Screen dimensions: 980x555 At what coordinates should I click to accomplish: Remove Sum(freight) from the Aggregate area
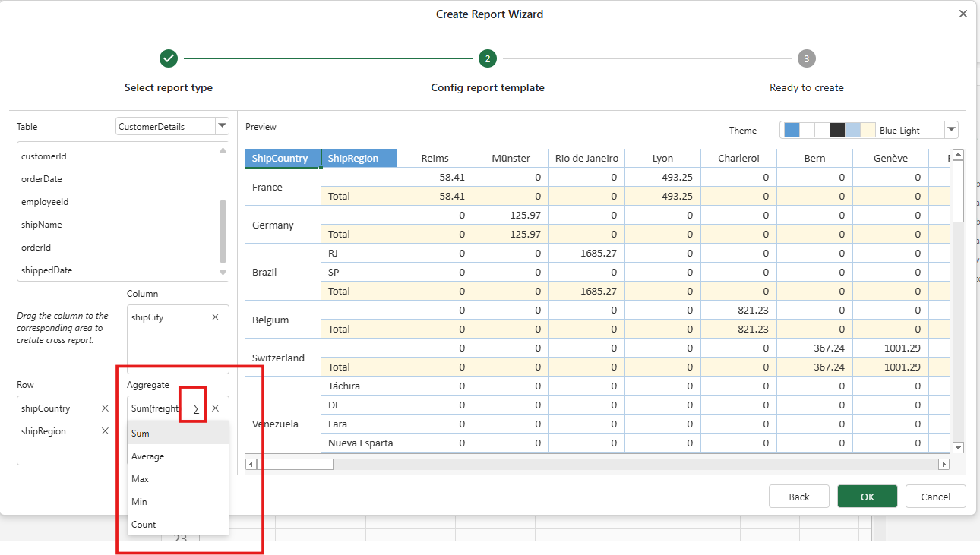[215, 408]
